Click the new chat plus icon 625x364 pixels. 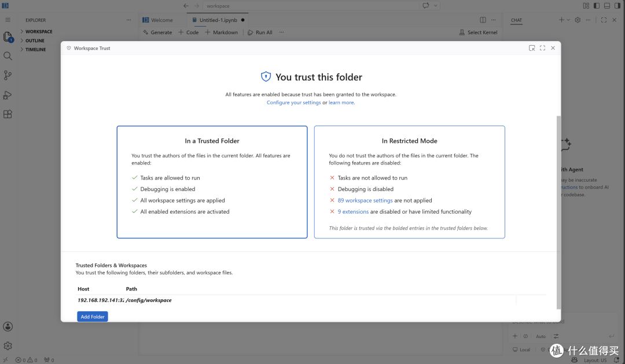pos(561,20)
